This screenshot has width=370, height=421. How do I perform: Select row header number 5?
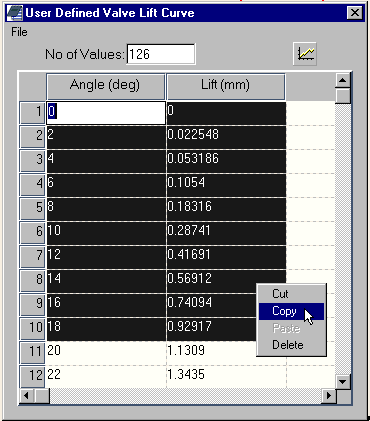[32, 208]
